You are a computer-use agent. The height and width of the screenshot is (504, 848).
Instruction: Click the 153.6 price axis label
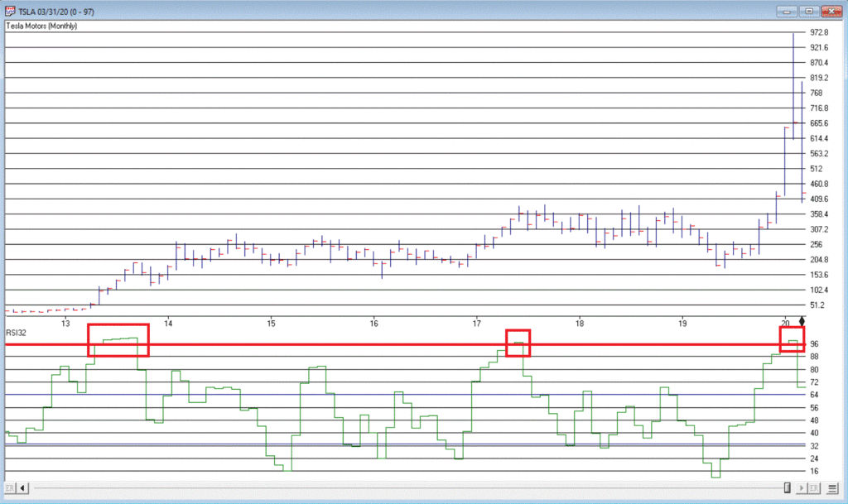click(819, 275)
